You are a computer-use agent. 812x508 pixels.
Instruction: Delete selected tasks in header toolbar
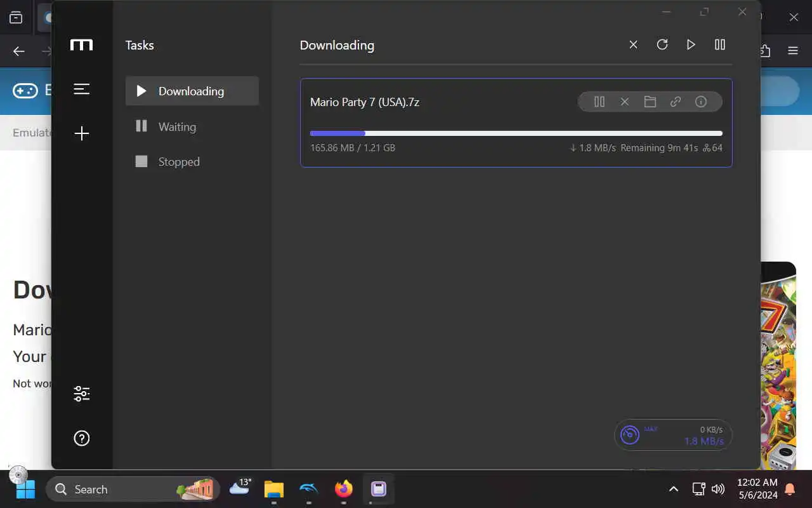633,44
